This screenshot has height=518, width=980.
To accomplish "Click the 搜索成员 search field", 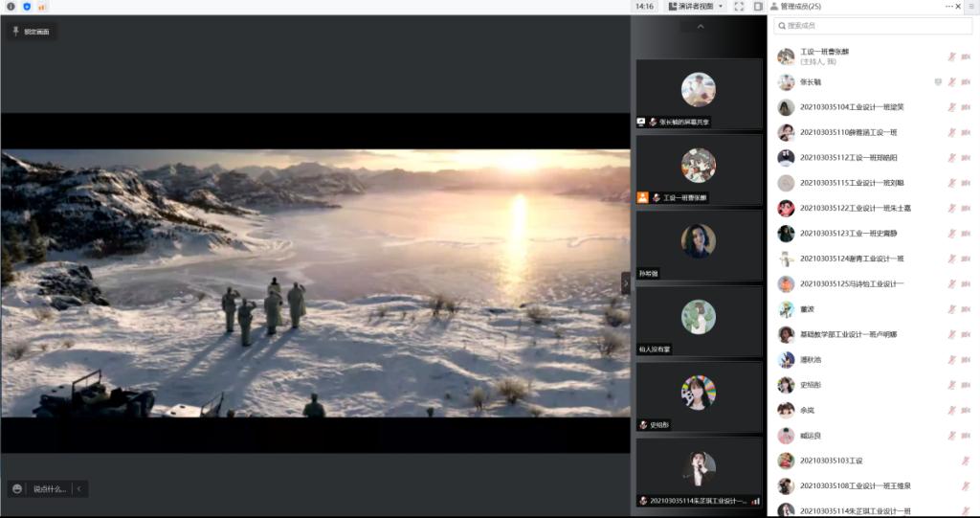I will [x=871, y=26].
